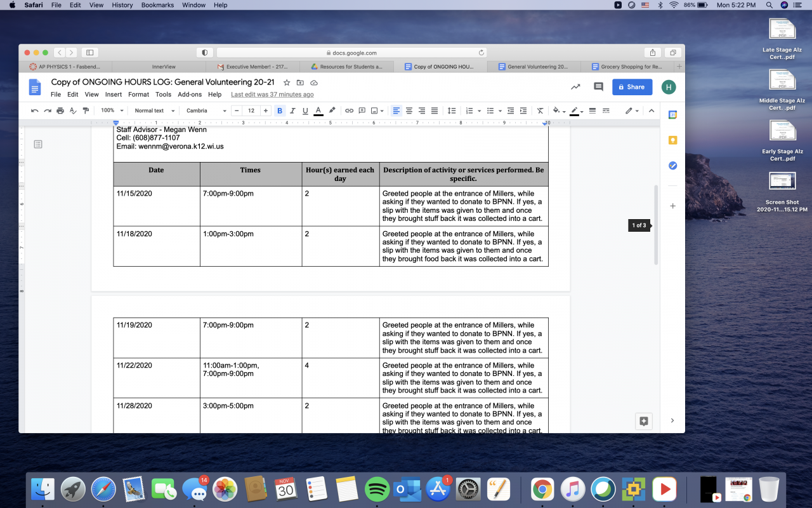Open the highlight color picker

[x=332, y=110]
